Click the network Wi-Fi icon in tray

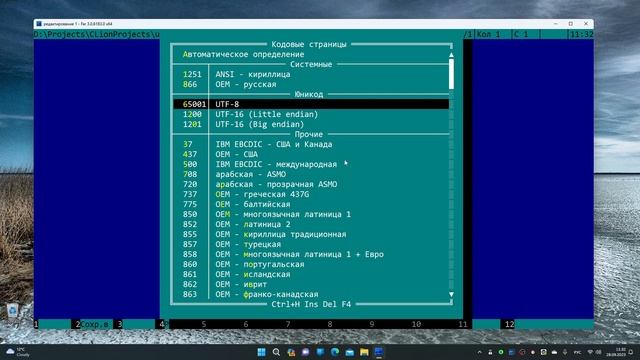point(590,352)
